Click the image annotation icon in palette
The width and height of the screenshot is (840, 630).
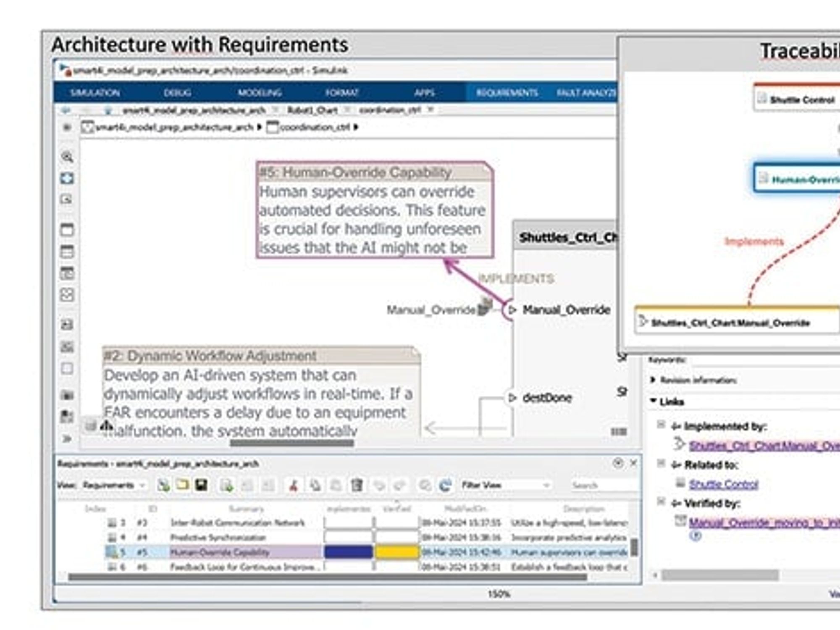click(67, 346)
